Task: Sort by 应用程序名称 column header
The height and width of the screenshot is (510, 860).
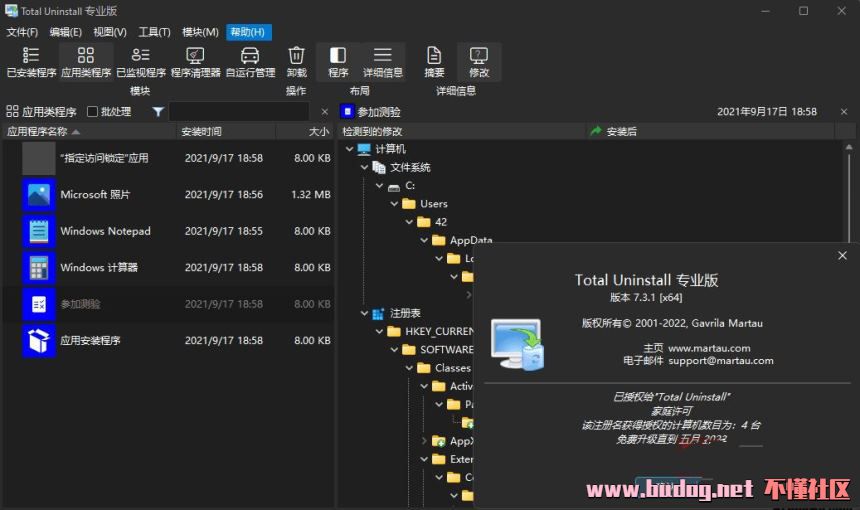Action: [89, 132]
